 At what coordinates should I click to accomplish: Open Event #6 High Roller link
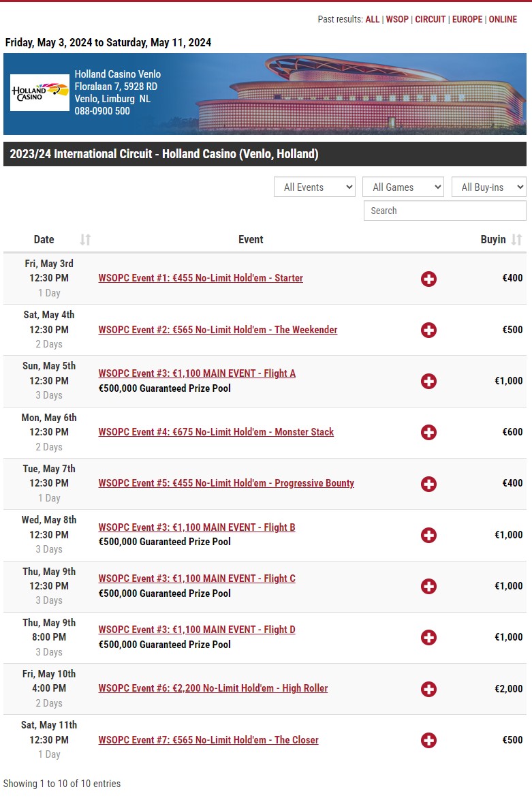coord(213,688)
